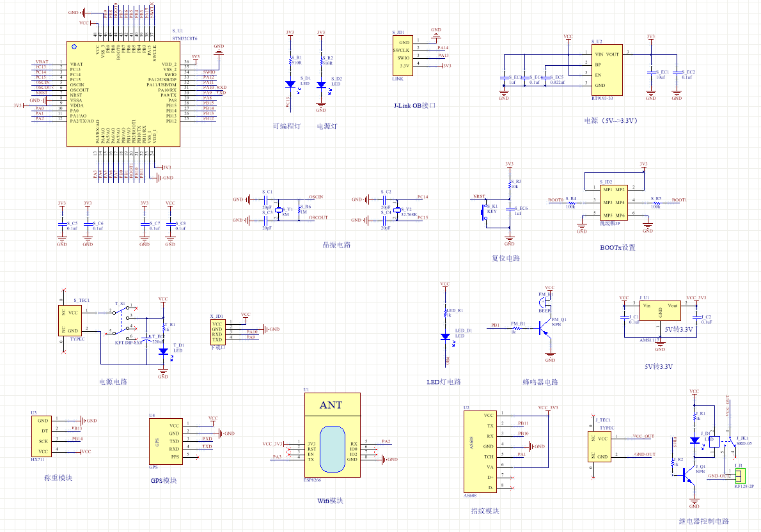Click the X_JD1 download port header
761x532 pixels.
(x=217, y=331)
